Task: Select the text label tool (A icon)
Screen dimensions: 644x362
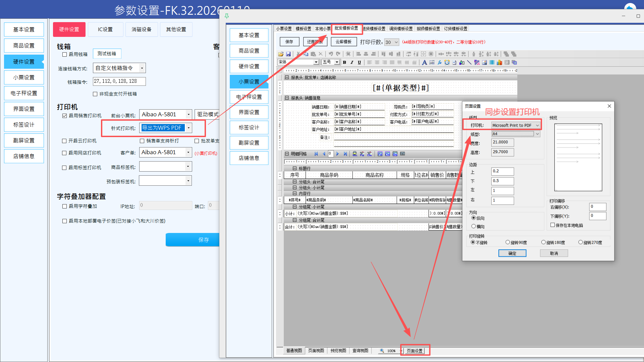Action: [424, 62]
